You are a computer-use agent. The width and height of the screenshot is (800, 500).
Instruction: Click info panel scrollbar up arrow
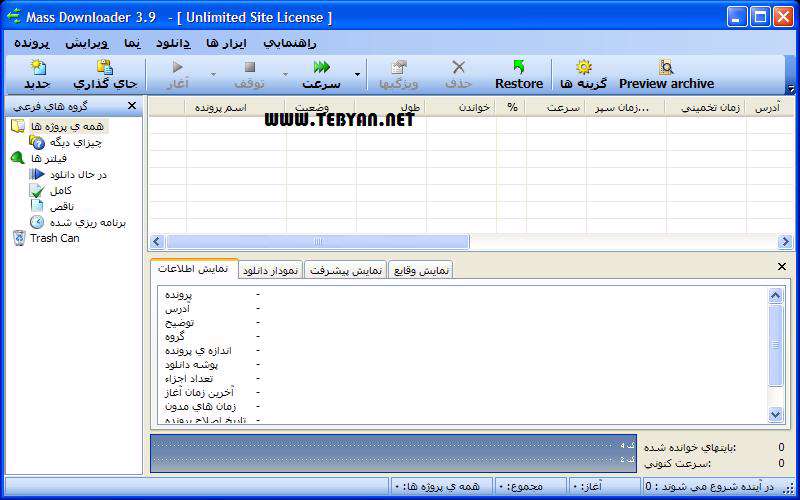776,295
